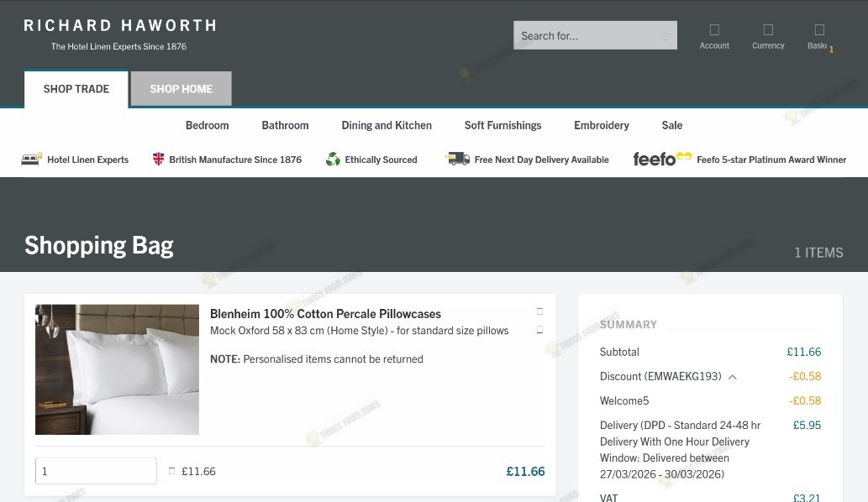868x502 pixels.
Task: Open the Embroidery menu
Action: pyautogui.click(x=601, y=126)
